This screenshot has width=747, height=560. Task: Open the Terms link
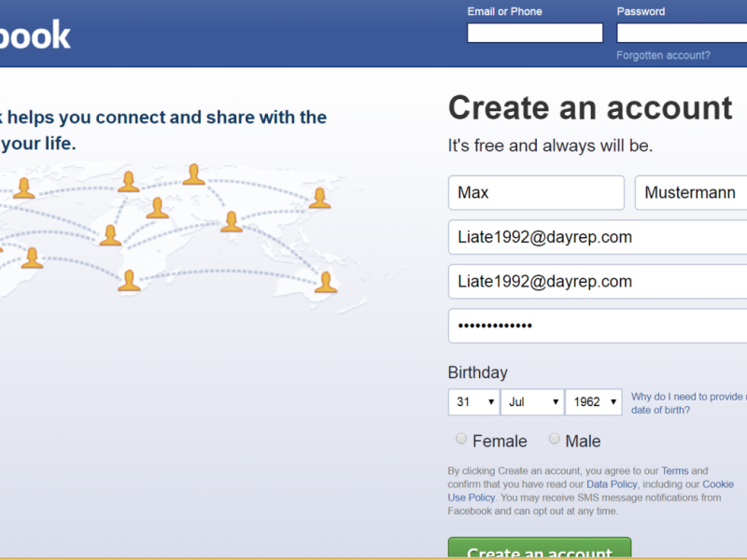(674, 471)
